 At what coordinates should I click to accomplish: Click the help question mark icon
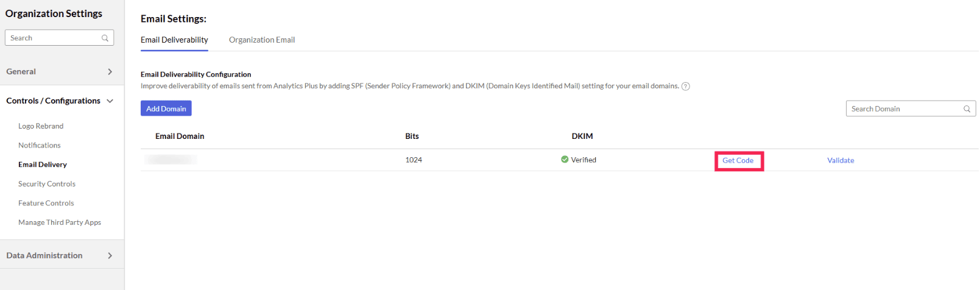tap(686, 87)
